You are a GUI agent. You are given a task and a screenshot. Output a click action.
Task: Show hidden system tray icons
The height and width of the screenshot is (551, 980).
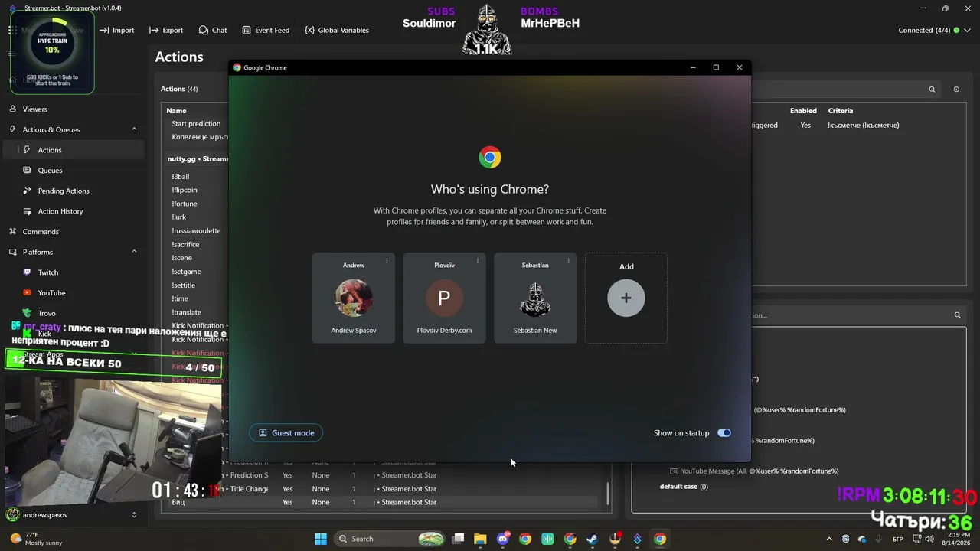(x=829, y=539)
